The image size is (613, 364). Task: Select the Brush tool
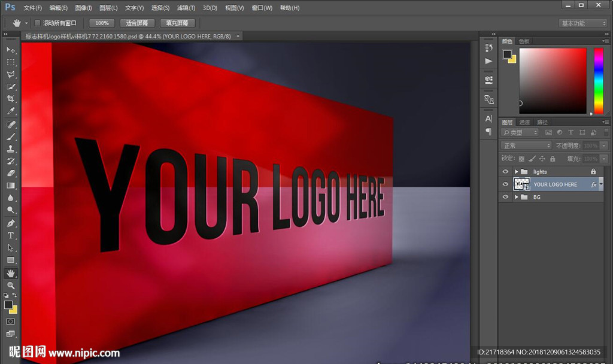[11, 136]
